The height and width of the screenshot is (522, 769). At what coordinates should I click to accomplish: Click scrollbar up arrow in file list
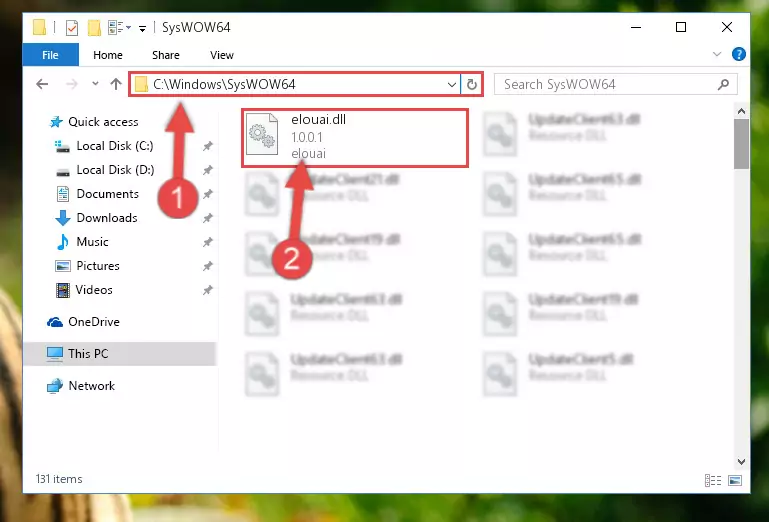coord(742,112)
